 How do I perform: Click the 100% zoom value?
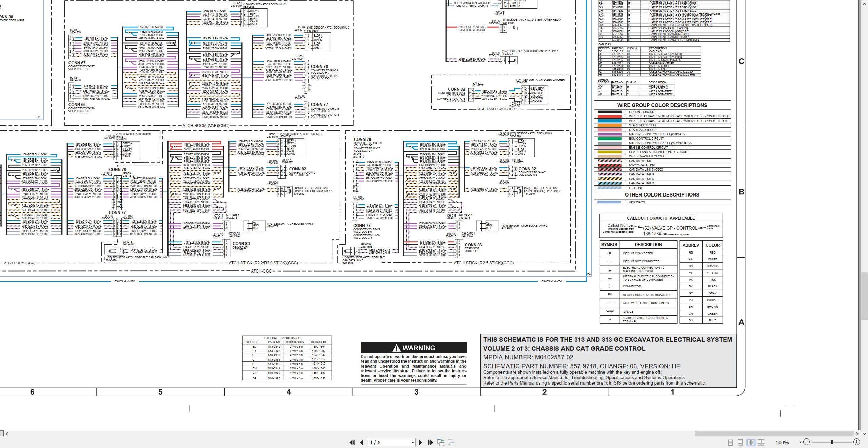(782, 443)
